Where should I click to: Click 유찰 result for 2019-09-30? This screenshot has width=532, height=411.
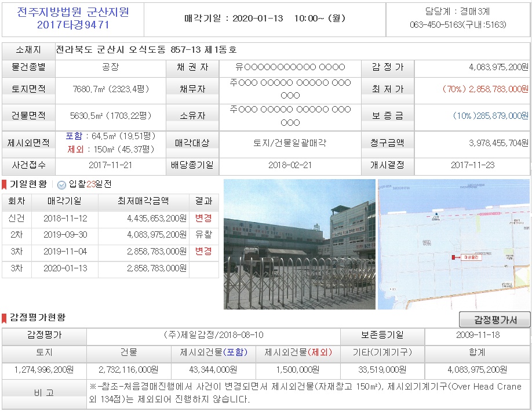pos(203,235)
